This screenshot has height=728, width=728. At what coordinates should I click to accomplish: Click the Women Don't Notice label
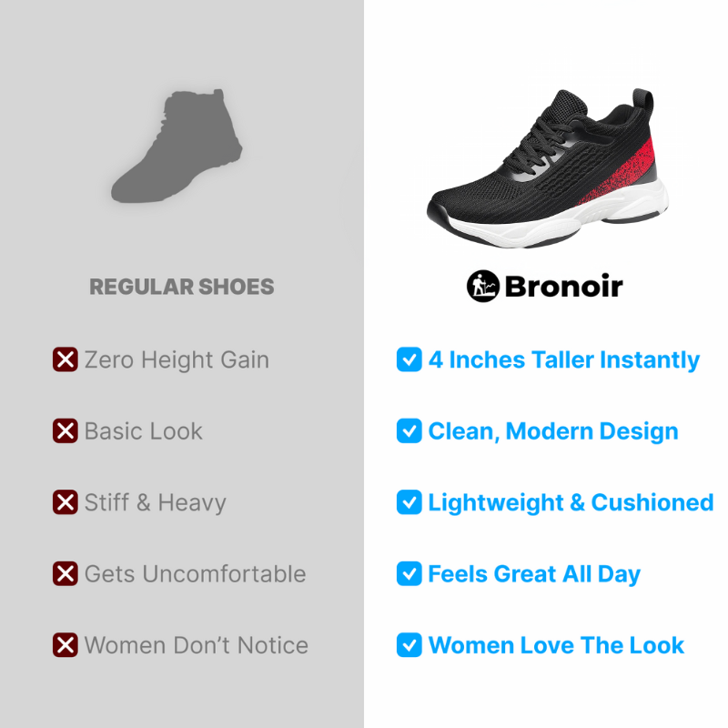(x=197, y=645)
